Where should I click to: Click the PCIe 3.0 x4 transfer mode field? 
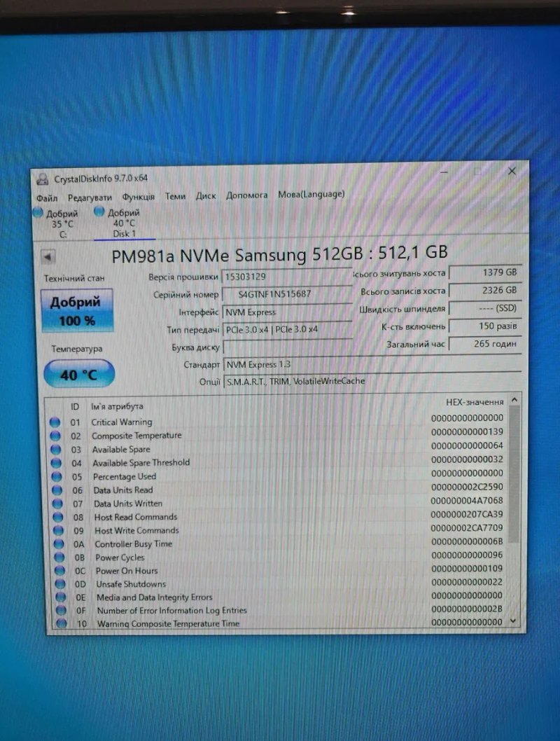coord(287,329)
